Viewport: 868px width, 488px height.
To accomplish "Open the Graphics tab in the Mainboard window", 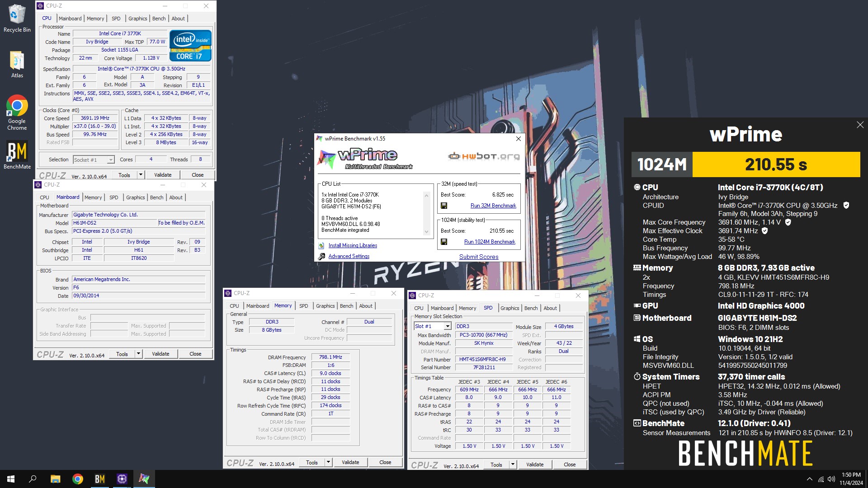I will coord(136,197).
